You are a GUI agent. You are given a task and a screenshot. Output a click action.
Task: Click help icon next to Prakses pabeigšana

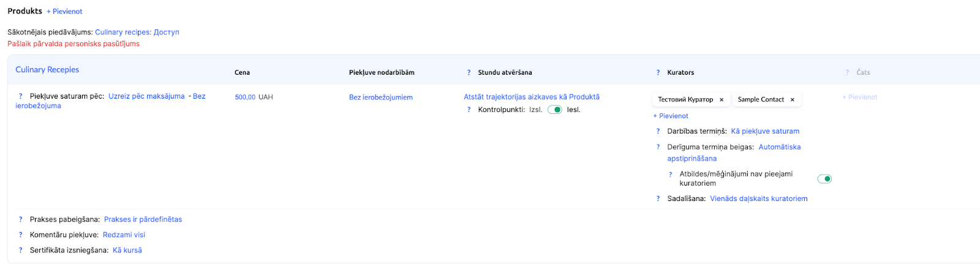pyautogui.click(x=20, y=219)
